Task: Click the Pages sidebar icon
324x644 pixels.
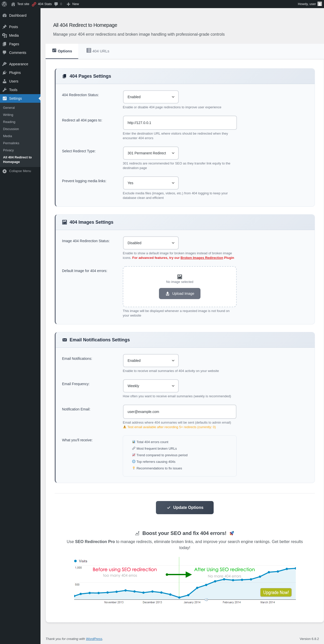Action: pyautogui.click(x=5, y=44)
